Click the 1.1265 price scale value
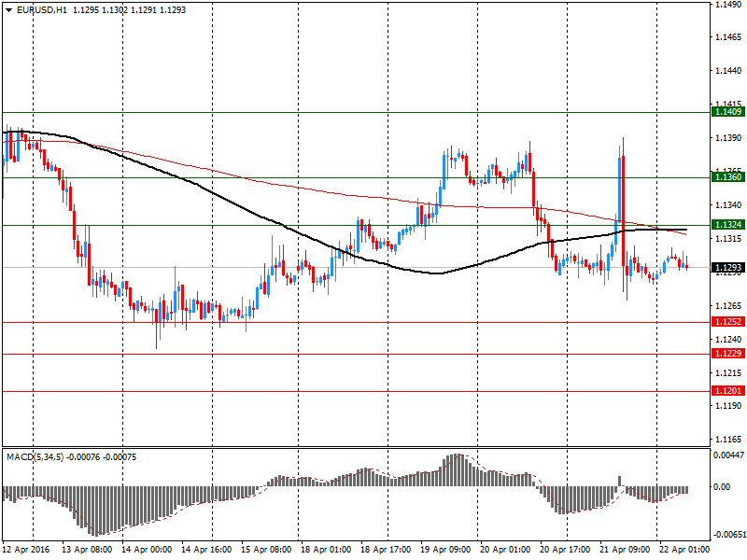 tap(728, 306)
